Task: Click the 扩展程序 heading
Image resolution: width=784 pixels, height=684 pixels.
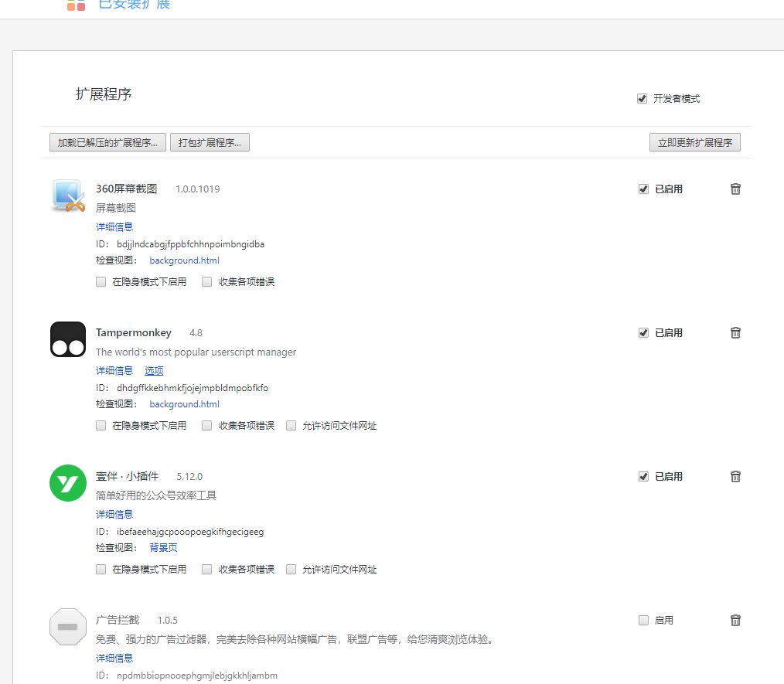Action: click(x=104, y=94)
